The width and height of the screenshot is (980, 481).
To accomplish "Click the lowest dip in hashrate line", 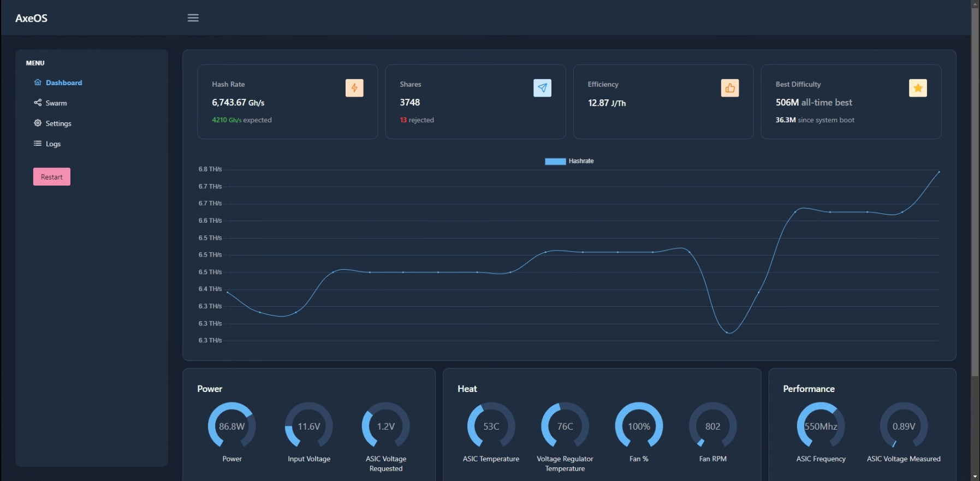I will 728,332.
